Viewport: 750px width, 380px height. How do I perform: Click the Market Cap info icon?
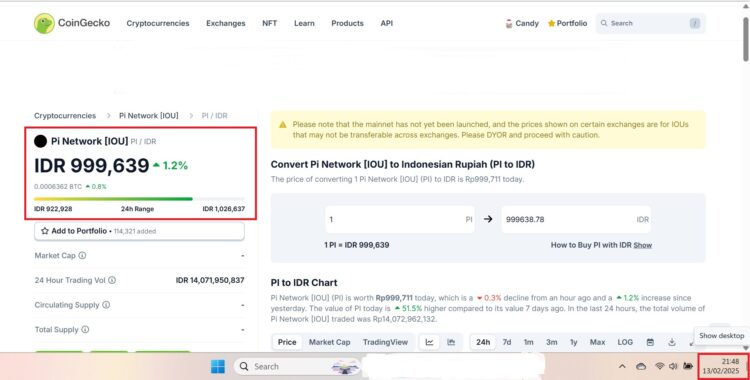(82, 256)
